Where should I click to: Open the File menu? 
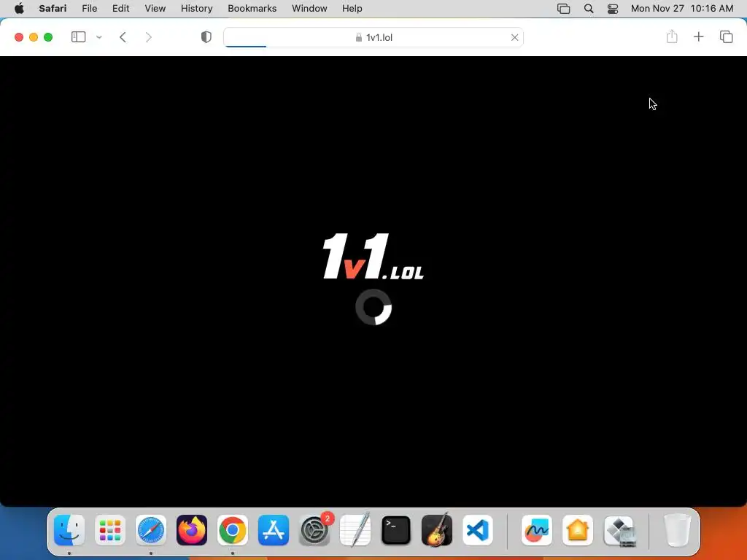(89, 9)
